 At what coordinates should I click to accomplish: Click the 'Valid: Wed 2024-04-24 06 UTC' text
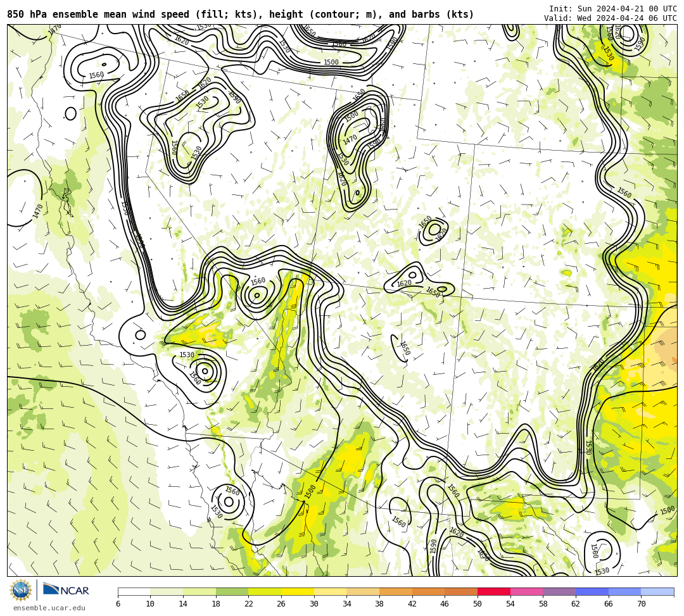(x=611, y=18)
